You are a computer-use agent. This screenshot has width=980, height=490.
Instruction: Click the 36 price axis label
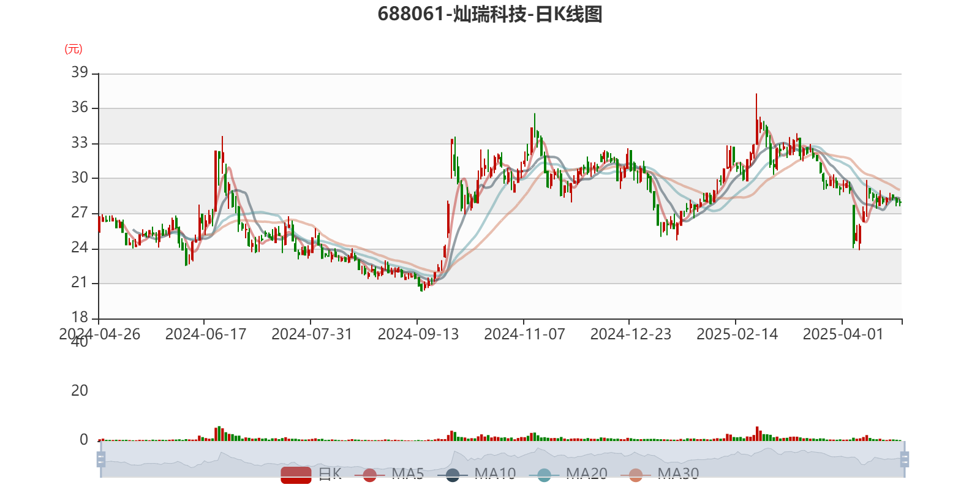tap(80, 108)
